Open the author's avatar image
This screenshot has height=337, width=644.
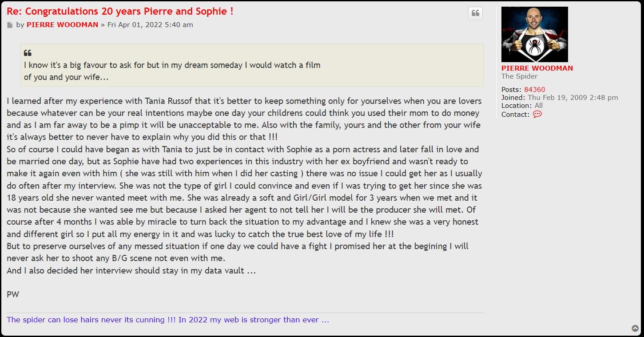click(534, 34)
